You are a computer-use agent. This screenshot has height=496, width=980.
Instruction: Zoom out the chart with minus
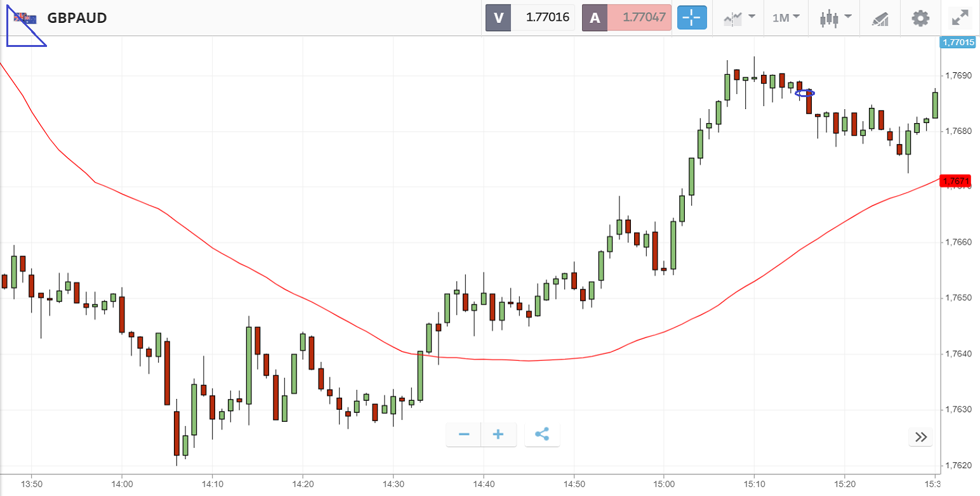[464, 434]
